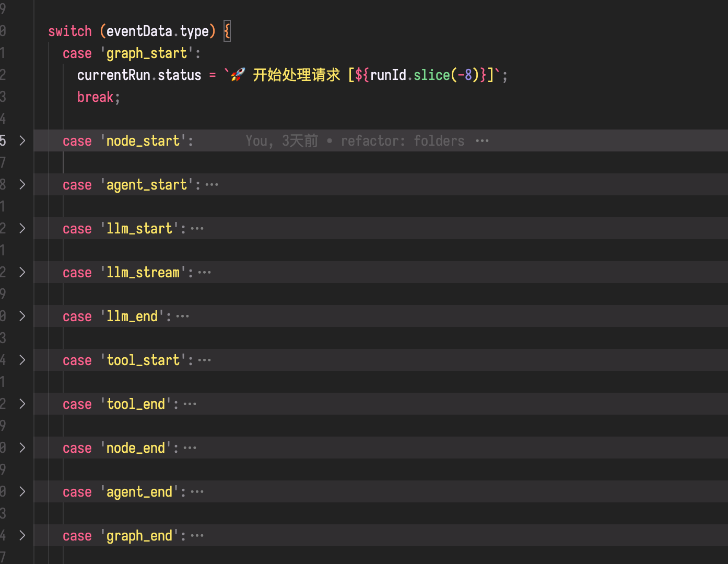Open the folded ellipsis after 'tool_start'

point(205,360)
